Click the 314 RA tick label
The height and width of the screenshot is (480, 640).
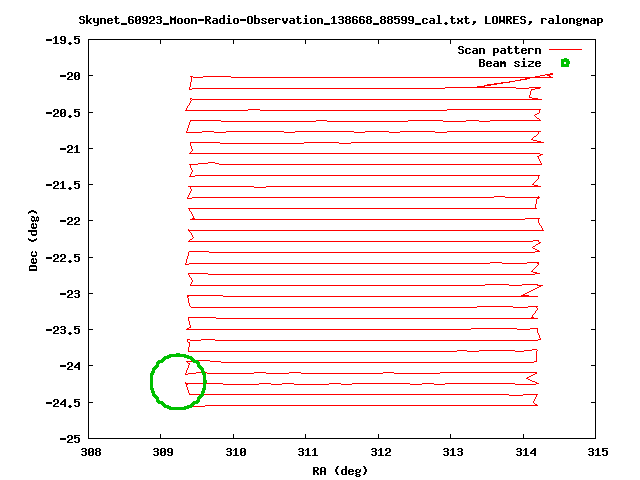tap(526, 452)
